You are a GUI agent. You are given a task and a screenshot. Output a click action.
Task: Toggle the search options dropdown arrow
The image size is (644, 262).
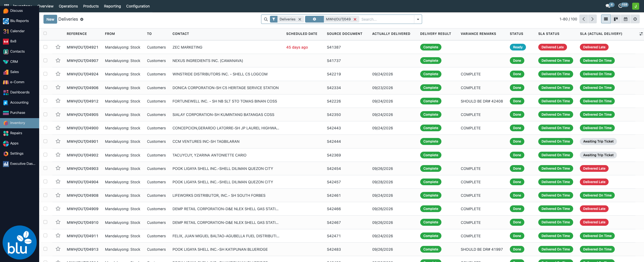coord(418,19)
